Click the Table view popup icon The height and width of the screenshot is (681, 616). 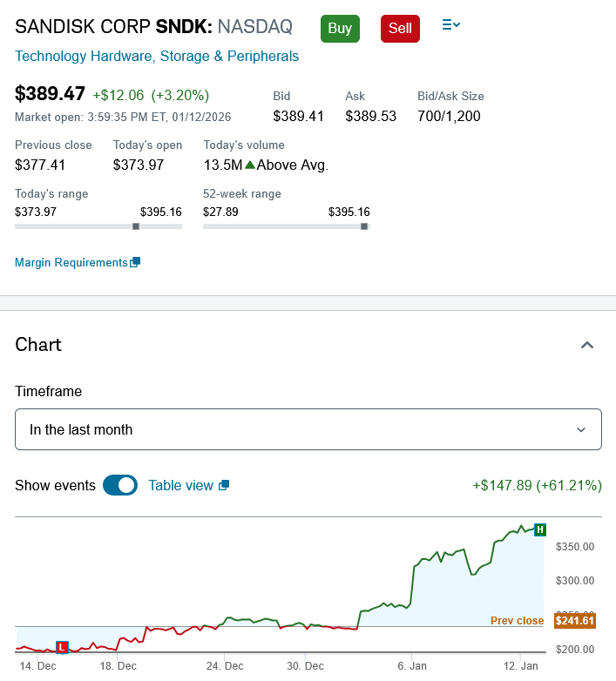click(224, 485)
